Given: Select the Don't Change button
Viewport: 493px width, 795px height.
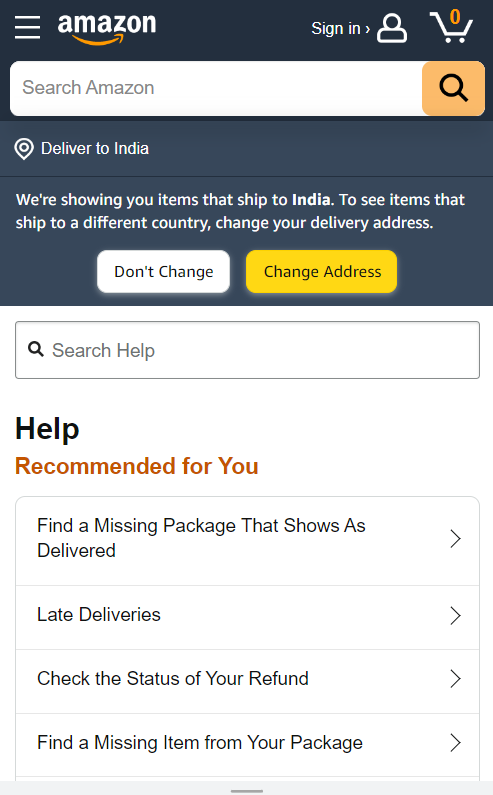Looking at the screenshot, I should [163, 271].
